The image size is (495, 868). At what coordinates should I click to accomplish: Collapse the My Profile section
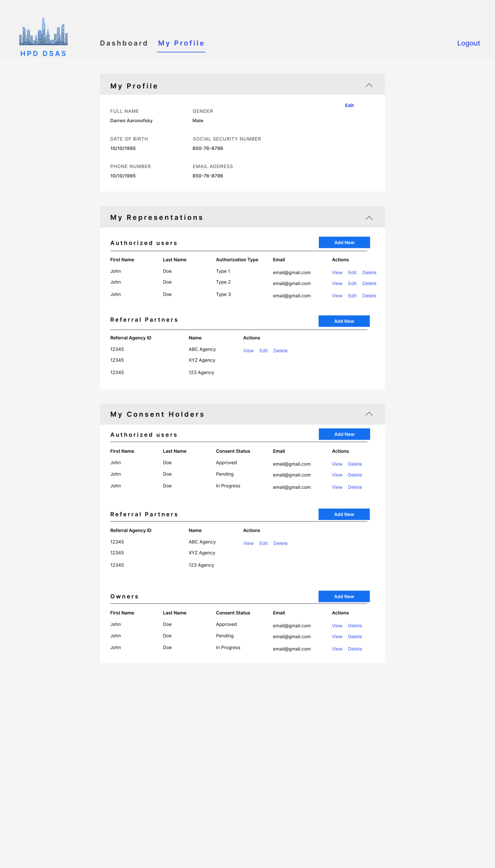(x=369, y=85)
